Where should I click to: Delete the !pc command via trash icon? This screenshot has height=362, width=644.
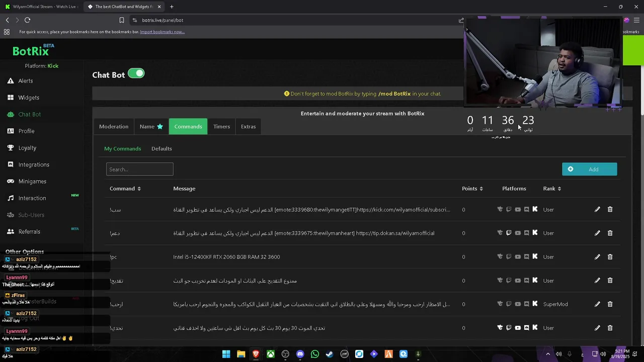[610, 257]
